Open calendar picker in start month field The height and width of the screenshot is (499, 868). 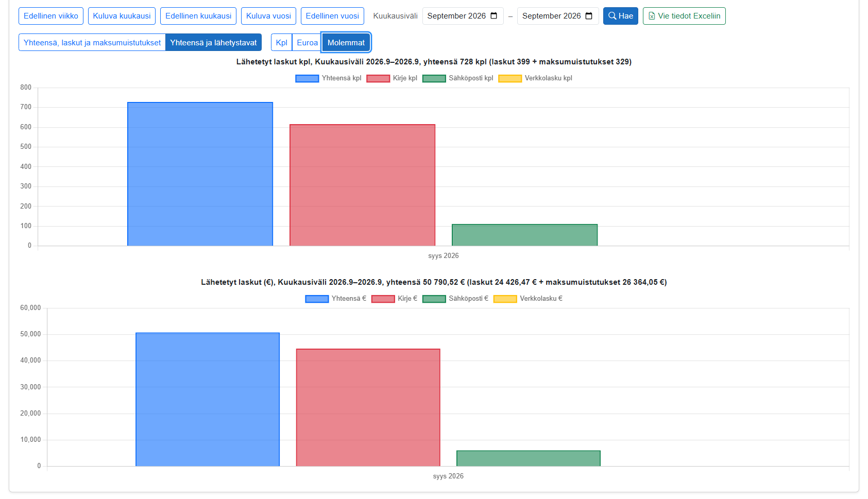(x=493, y=16)
